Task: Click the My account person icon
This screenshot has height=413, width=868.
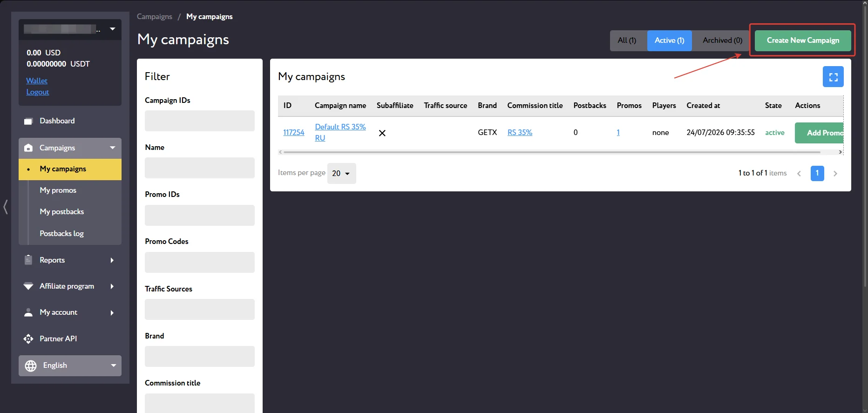Action: pos(28,312)
